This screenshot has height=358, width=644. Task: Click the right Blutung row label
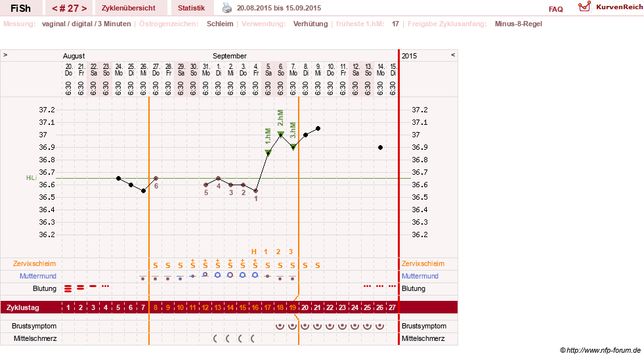(414, 288)
